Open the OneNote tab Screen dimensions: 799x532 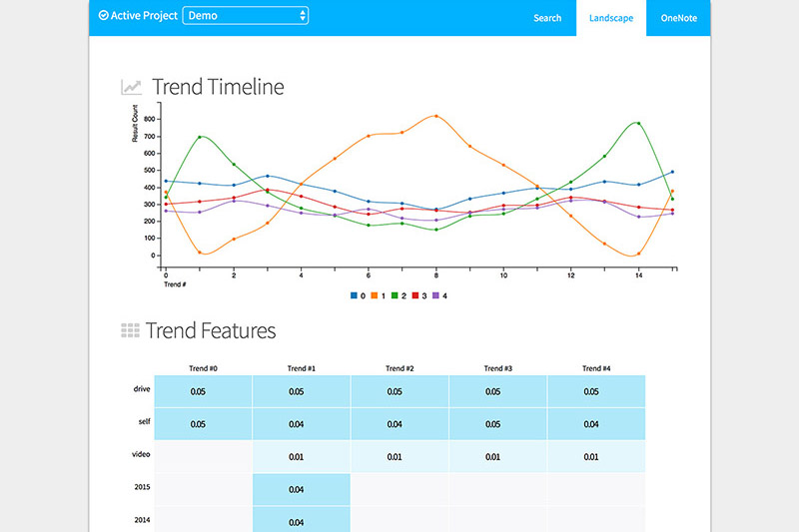coord(678,18)
